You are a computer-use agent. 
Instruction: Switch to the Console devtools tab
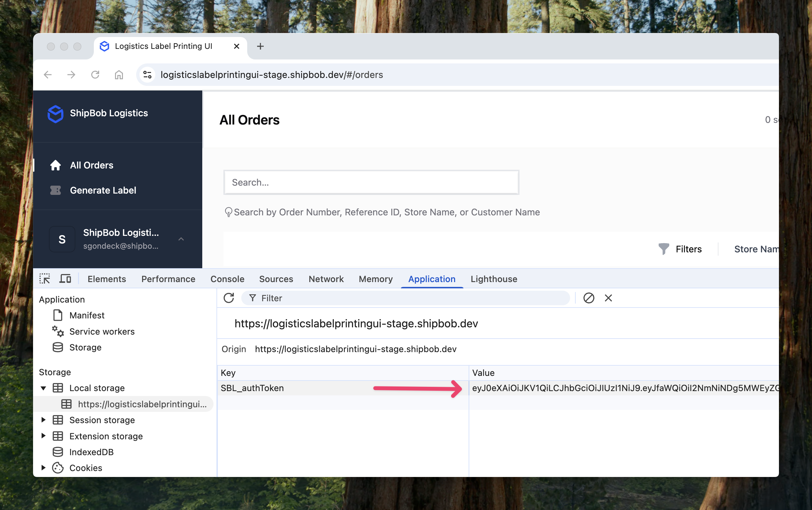point(227,279)
